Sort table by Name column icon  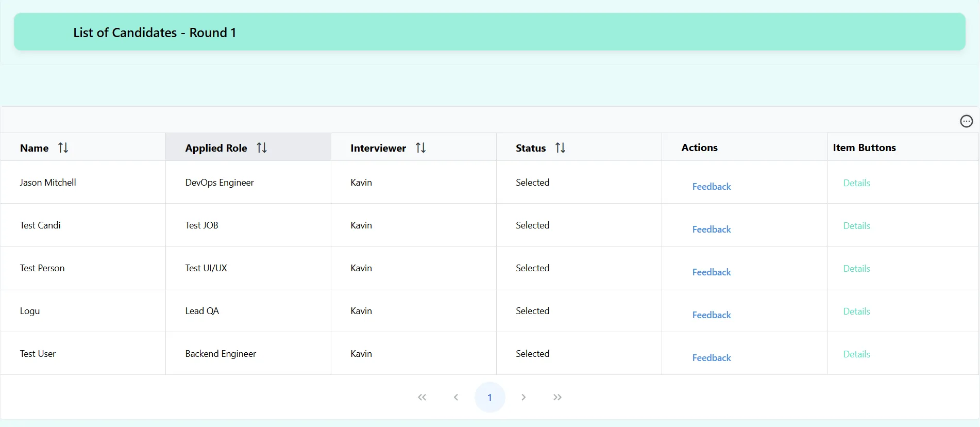coord(63,148)
